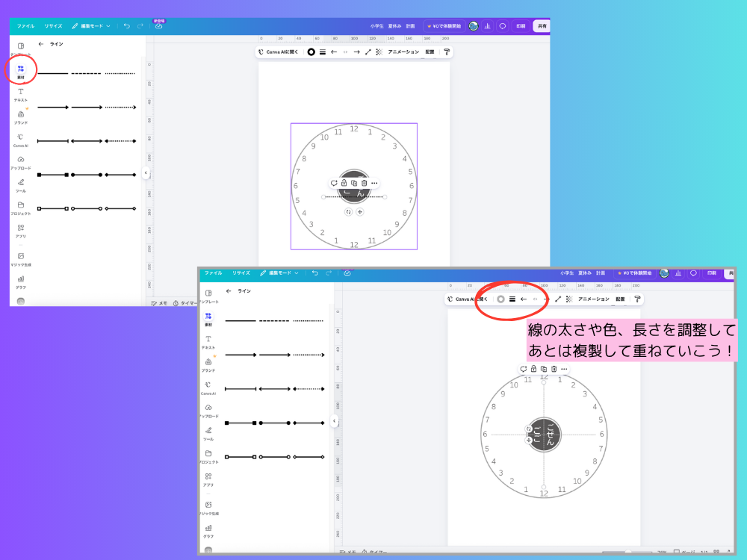Open グラフ sidebar tab in upper window
Image resolution: width=747 pixels, height=560 pixels.
(x=20, y=282)
